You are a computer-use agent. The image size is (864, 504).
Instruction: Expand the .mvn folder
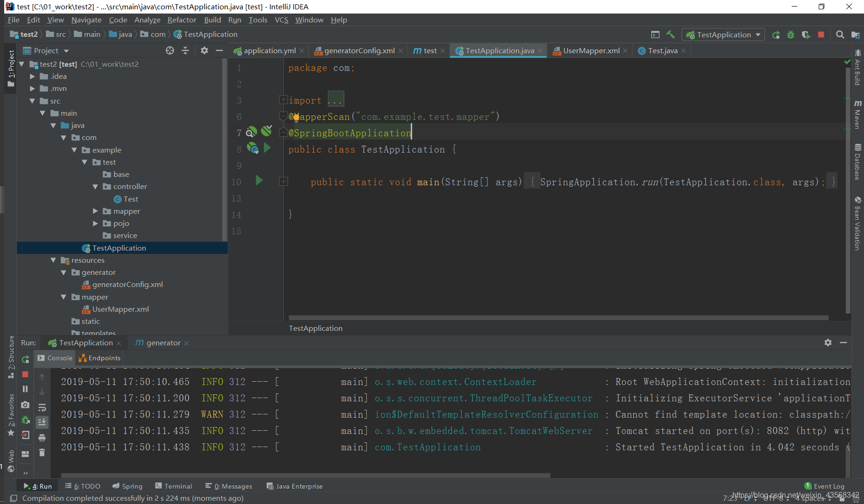(32, 88)
